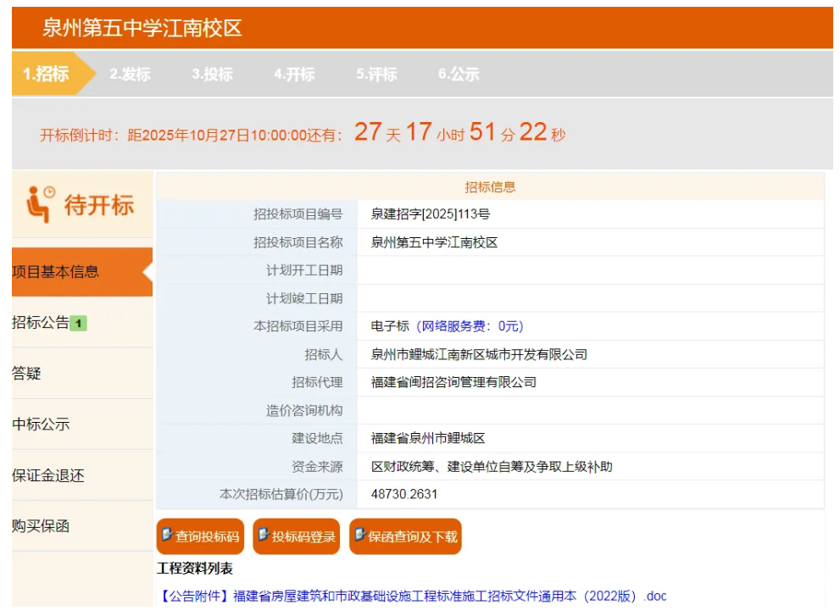Show the 答疑 section

pos(26,374)
